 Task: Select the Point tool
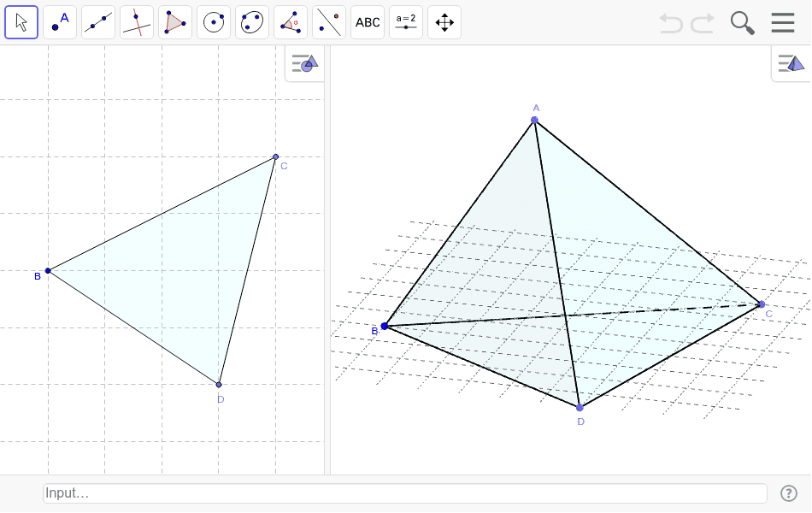[x=60, y=22]
